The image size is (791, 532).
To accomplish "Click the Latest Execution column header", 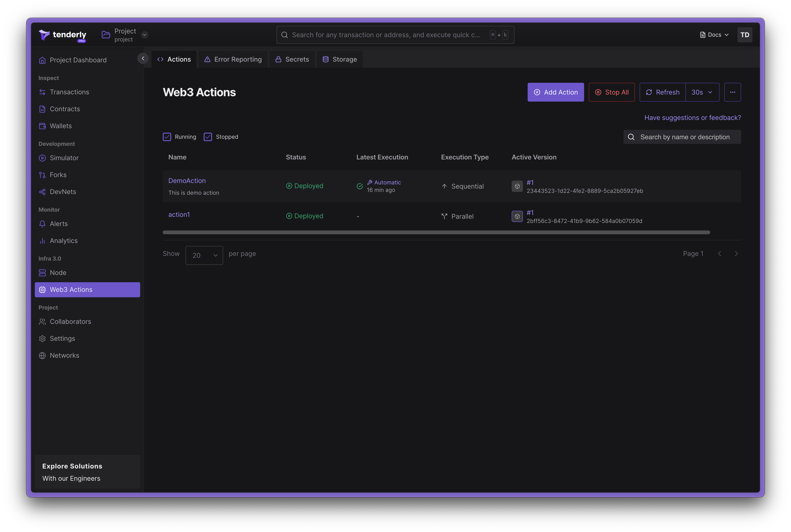I will (x=382, y=157).
